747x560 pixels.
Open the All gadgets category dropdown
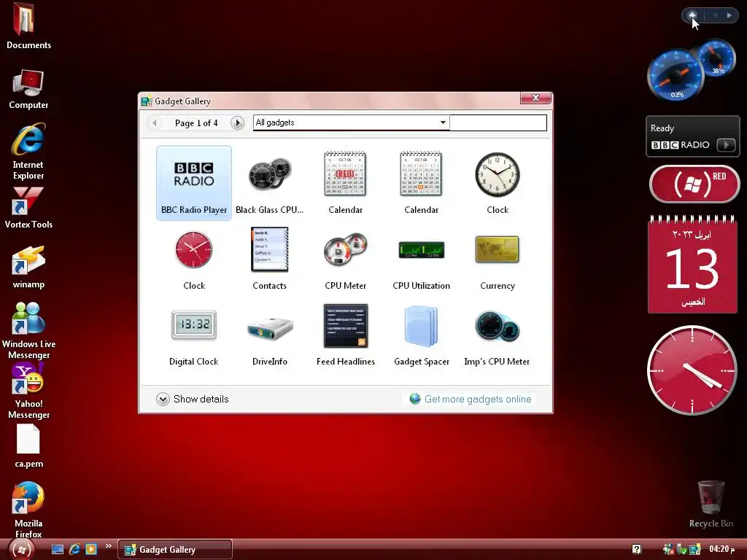[x=351, y=122]
